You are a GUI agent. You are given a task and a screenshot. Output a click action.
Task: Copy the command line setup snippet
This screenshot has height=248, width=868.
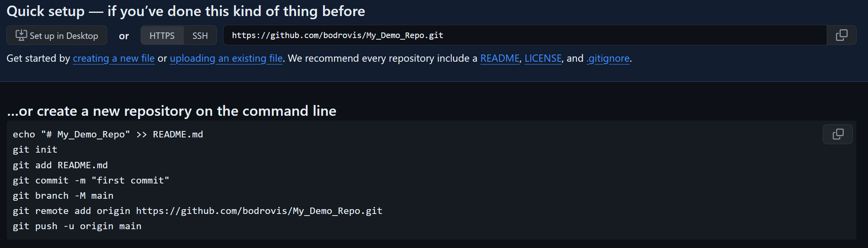pyautogui.click(x=838, y=134)
